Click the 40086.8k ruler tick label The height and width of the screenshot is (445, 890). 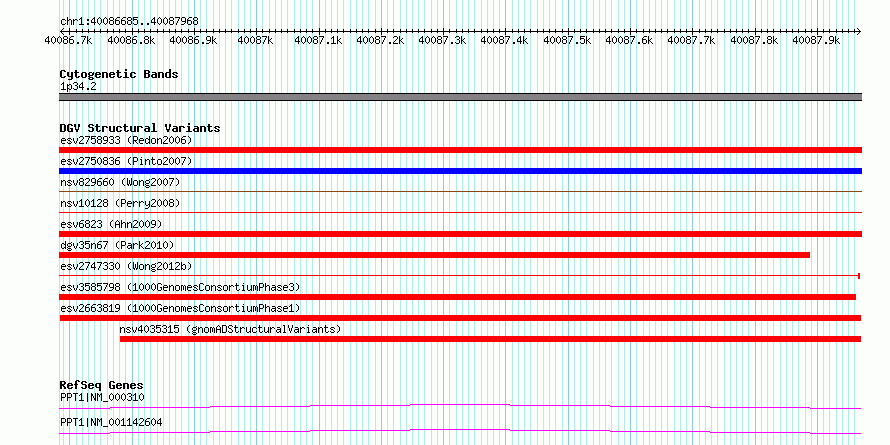[x=131, y=40]
